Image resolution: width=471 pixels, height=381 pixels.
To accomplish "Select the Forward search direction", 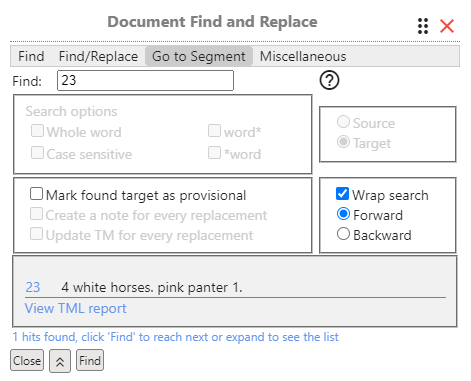I will (x=343, y=214).
